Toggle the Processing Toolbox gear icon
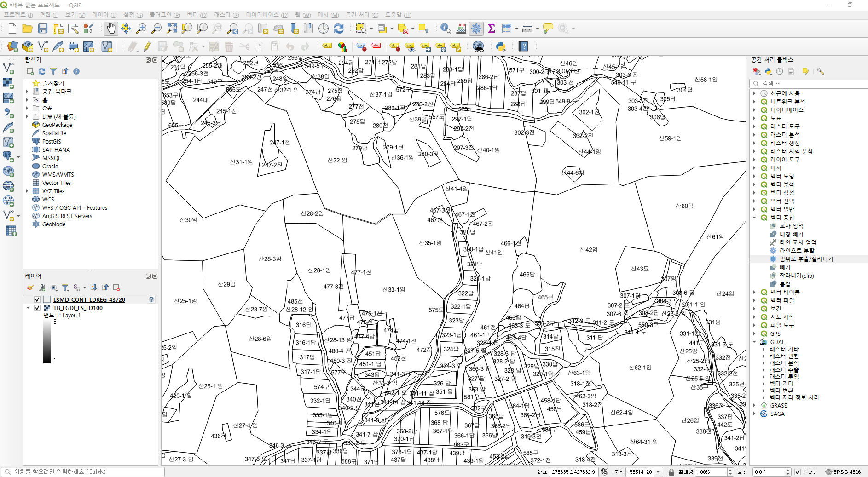 coord(476,29)
